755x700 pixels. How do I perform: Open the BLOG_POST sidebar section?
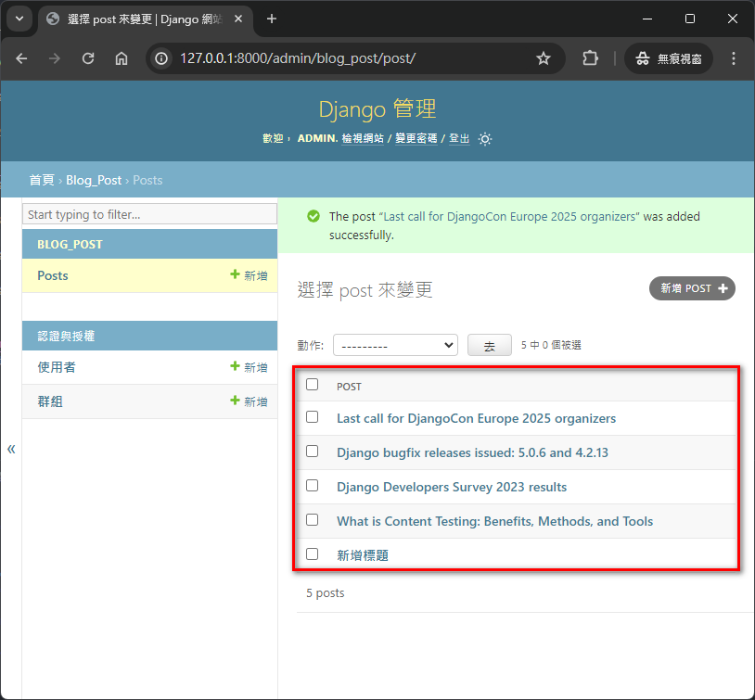point(70,245)
